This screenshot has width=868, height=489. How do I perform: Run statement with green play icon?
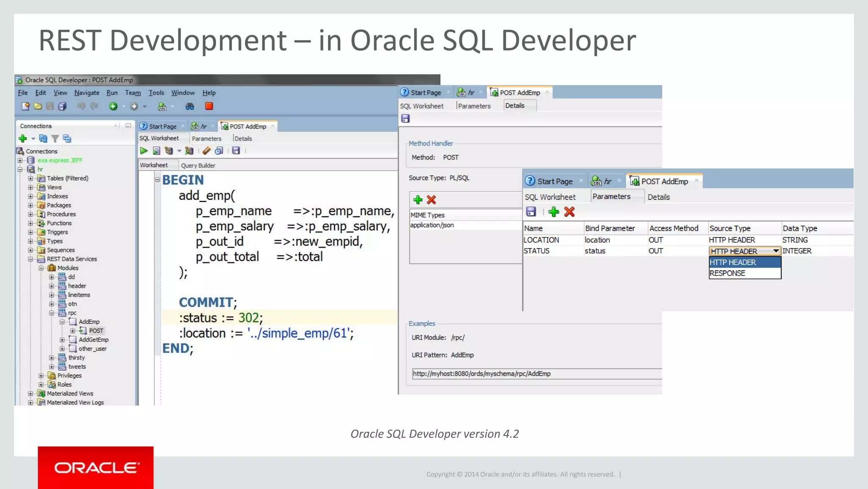point(144,151)
